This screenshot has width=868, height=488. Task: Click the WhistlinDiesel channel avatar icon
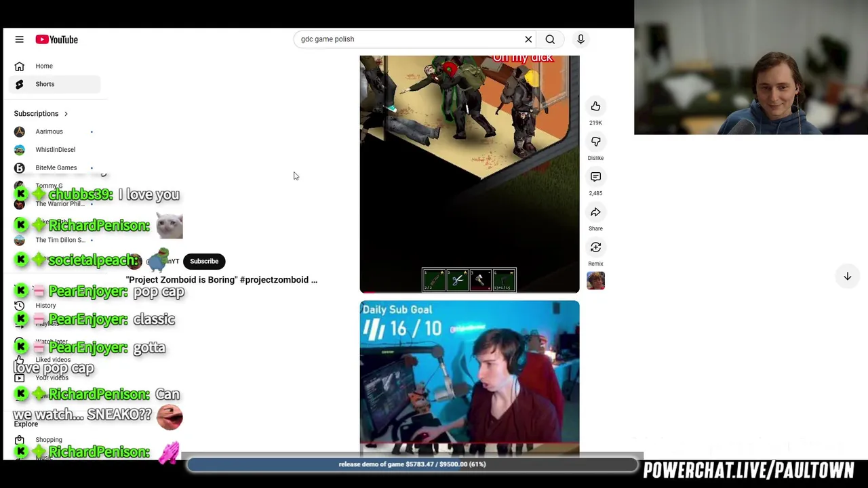coord(19,150)
